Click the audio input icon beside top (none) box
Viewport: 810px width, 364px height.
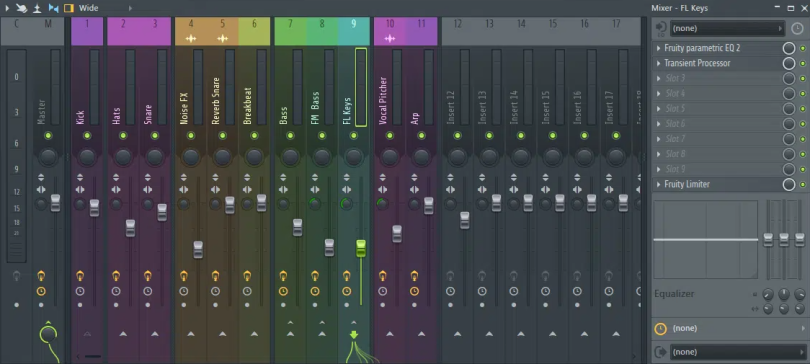pos(660,28)
